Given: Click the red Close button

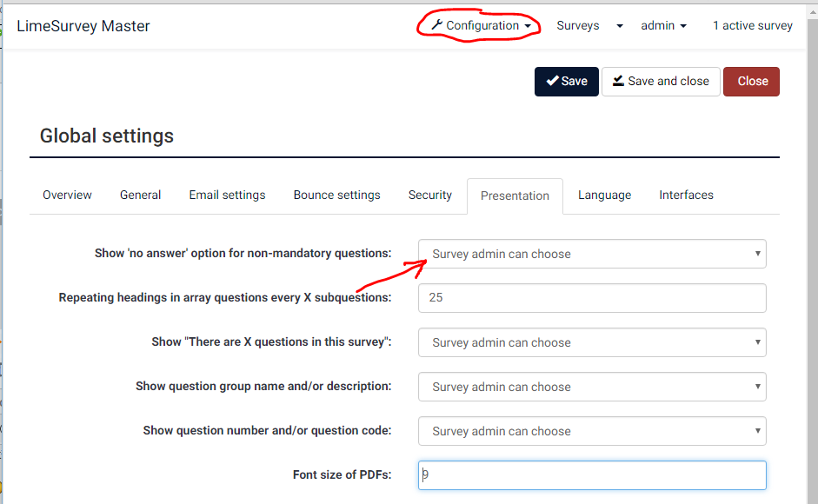Looking at the screenshot, I should tap(752, 82).
